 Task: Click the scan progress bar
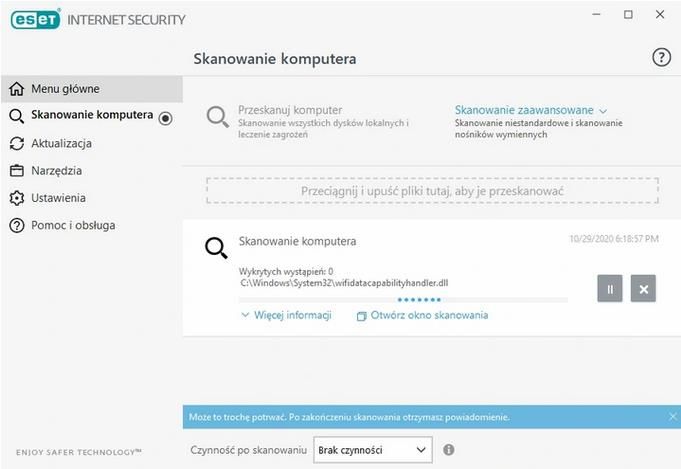tap(403, 300)
